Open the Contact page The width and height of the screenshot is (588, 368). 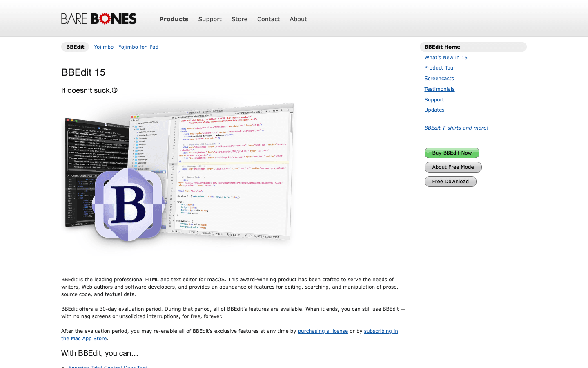pyautogui.click(x=268, y=19)
